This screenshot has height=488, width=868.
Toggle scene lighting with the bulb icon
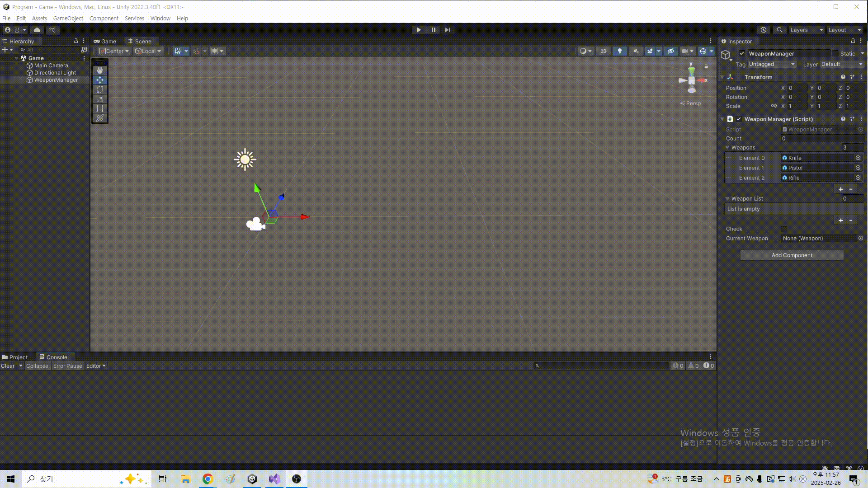click(619, 51)
